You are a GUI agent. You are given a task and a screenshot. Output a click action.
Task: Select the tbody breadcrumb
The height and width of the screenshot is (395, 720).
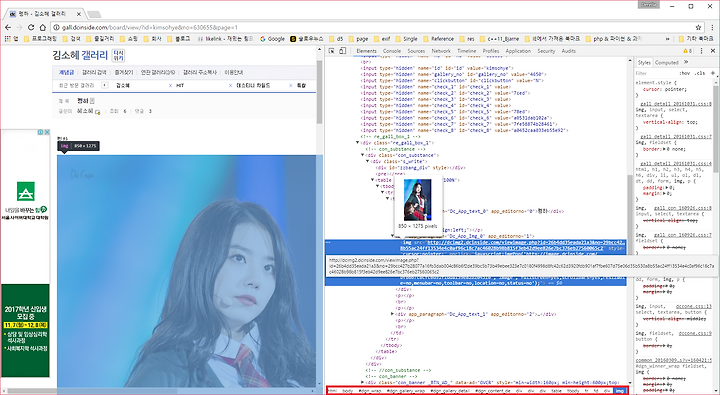pos(573,391)
